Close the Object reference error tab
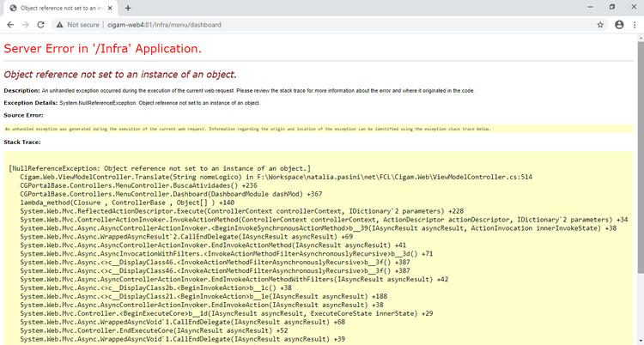 pyautogui.click(x=109, y=8)
